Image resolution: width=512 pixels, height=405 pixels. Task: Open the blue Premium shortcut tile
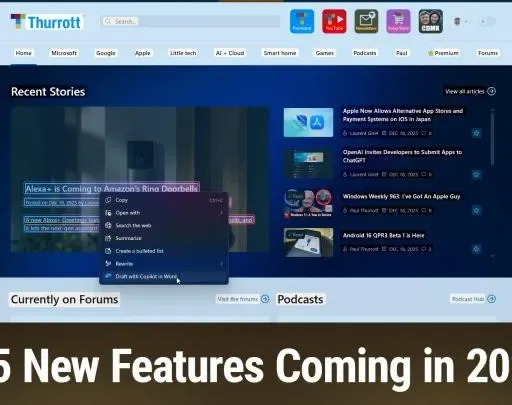coord(302,21)
